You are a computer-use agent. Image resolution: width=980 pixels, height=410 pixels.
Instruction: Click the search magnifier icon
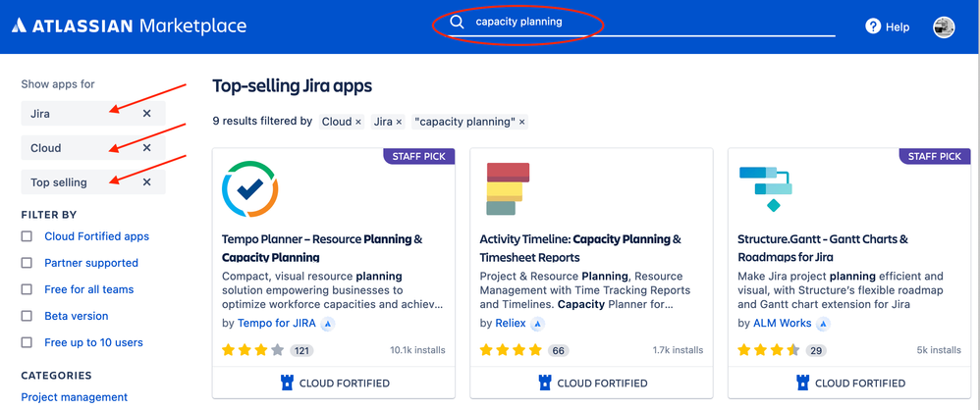(x=458, y=22)
